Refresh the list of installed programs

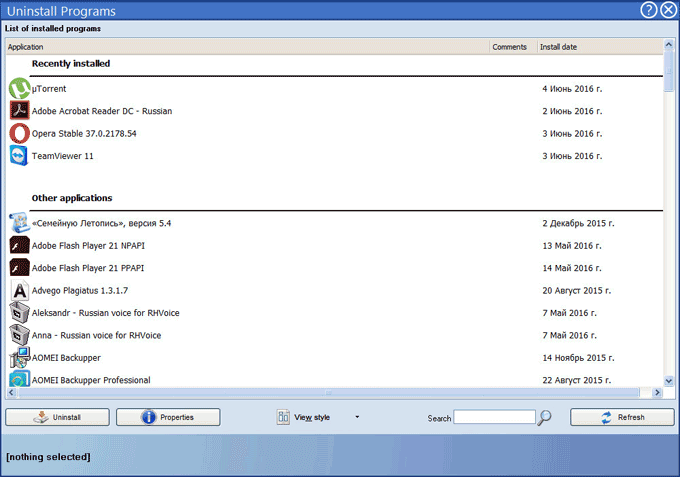click(622, 417)
